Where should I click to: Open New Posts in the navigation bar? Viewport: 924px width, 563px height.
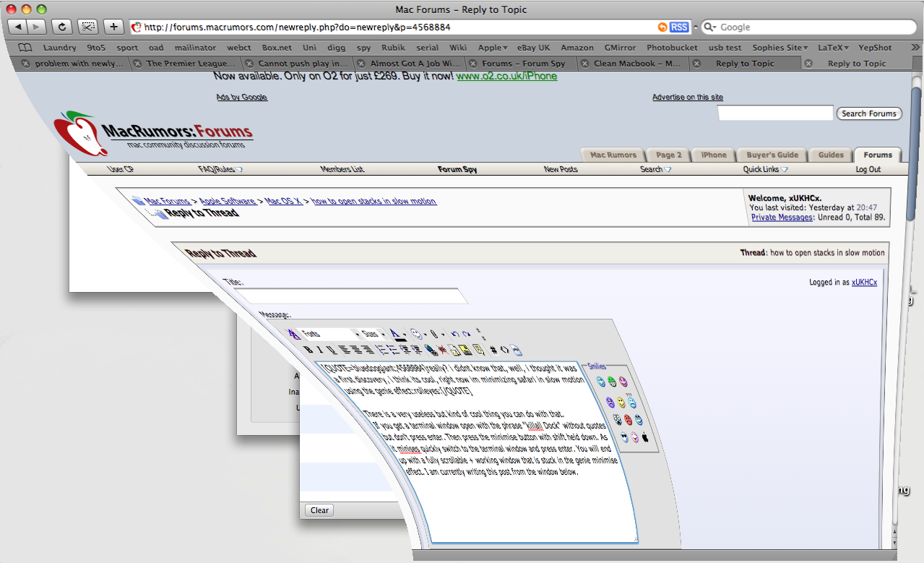click(561, 169)
